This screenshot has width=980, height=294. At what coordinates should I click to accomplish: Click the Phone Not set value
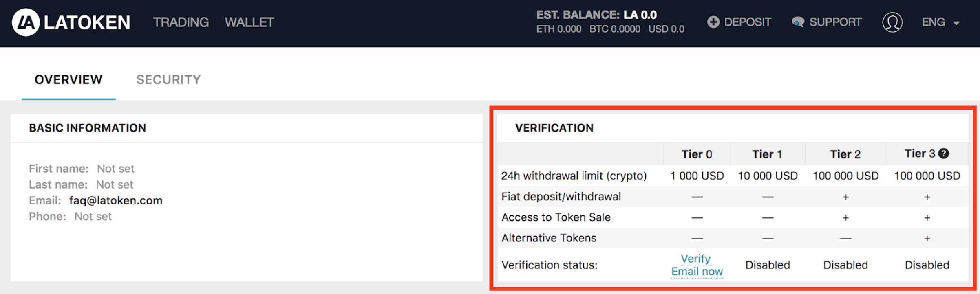tap(93, 217)
